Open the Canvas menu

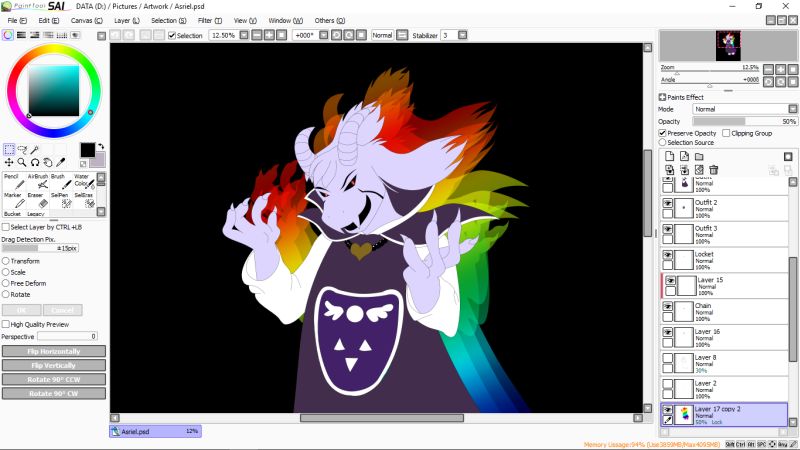pyautogui.click(x=86, y=20)
